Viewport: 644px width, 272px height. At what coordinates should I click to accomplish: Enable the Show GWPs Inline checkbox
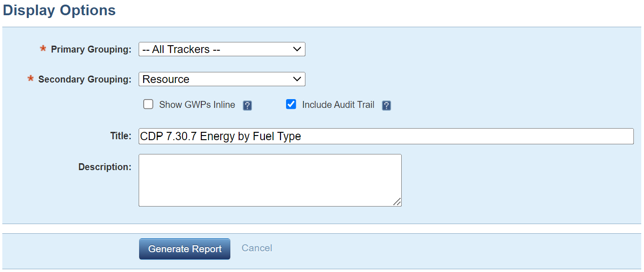[x=148, y=104]
